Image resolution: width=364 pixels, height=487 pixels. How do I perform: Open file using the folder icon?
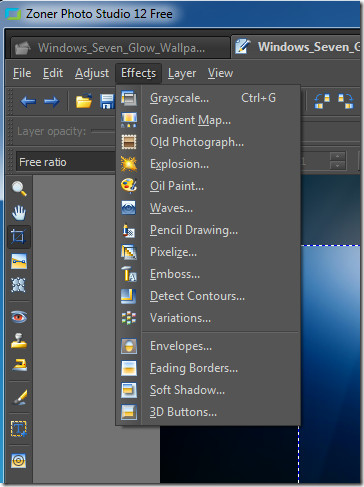click(x=84, y=101)
